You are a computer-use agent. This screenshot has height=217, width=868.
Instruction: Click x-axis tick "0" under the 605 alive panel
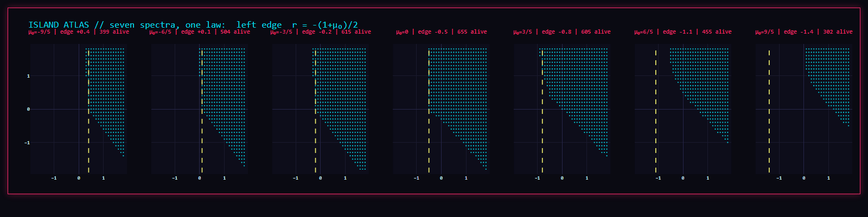pyautogui.click(x=562, y=178)
